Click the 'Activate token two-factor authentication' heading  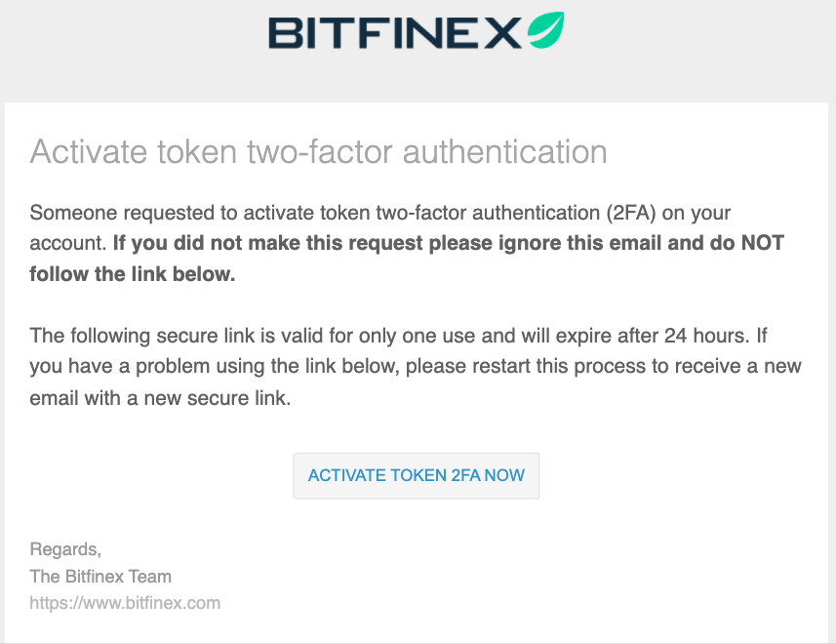(318, 152)
